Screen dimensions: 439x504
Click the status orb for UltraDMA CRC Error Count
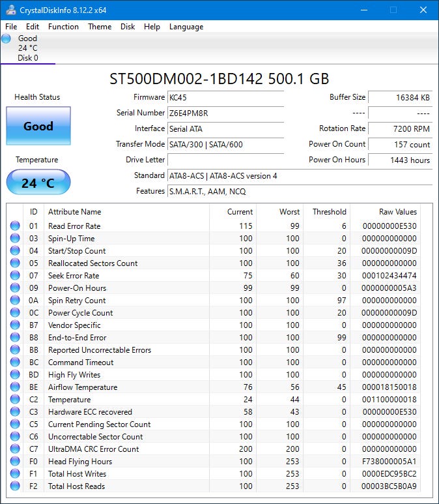point(15,449)
